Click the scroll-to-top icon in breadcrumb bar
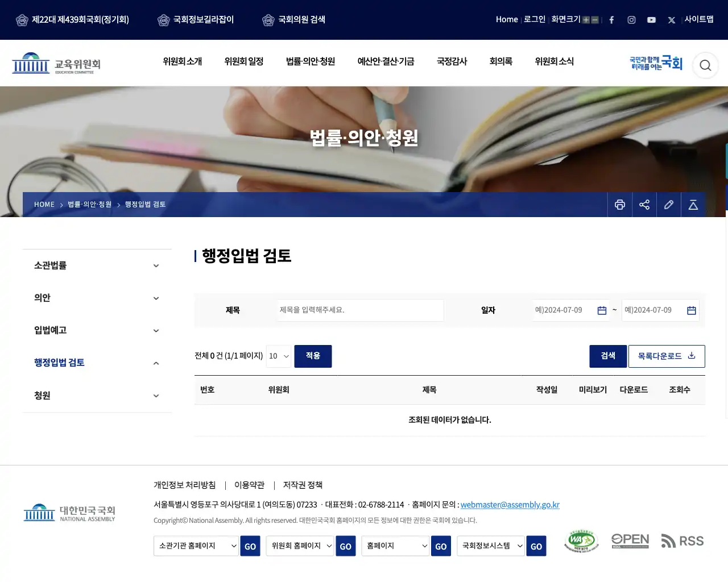728x582 pixels. pyautogui.click(x=693, y=205)
